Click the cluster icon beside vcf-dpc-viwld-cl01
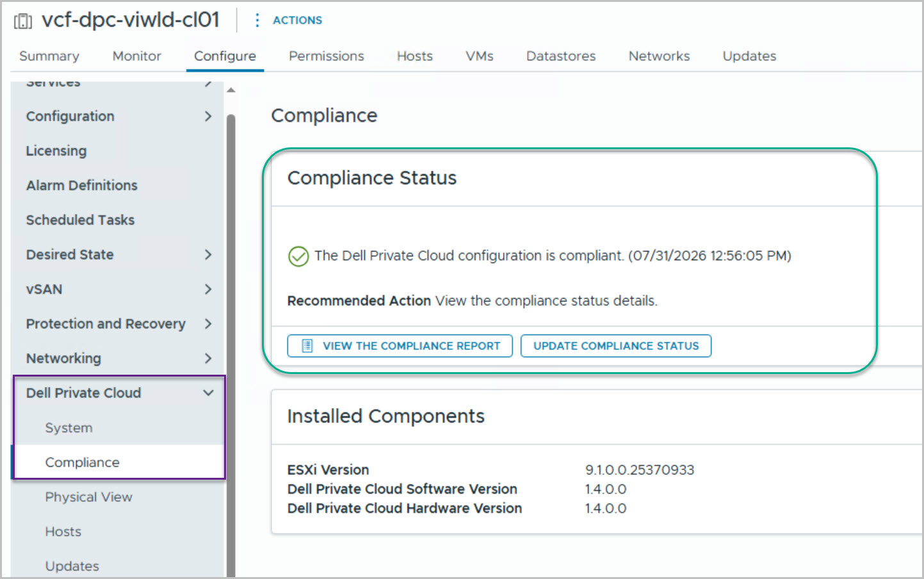The width and height of the screenshot is (924, 579). [23, 21]
